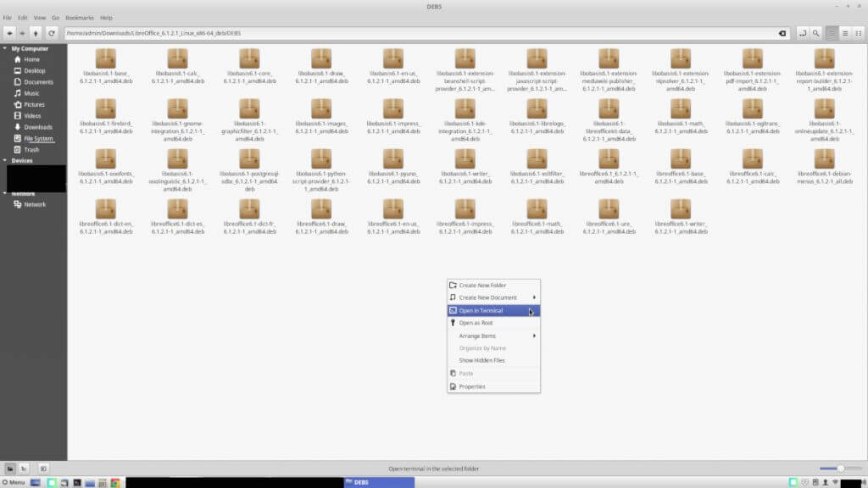The image size is (868, 488).
Task: Adjust the icon zoom slider
Action: (840, 468)
